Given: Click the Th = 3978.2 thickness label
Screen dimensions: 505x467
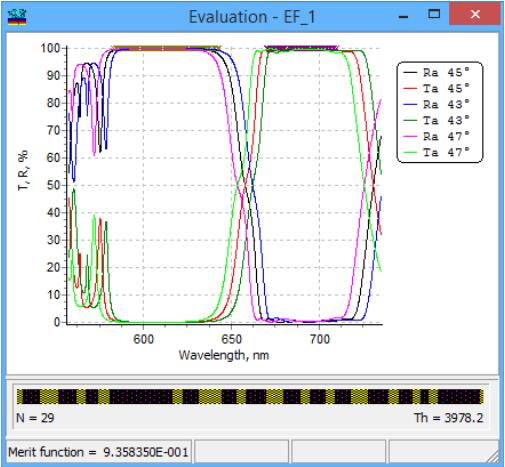Looking at the screenshot, I should point(449,418).
